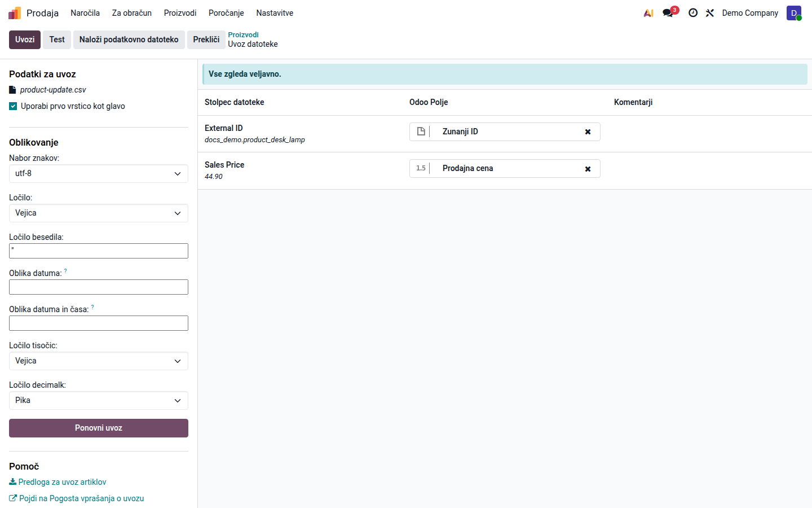This screenshot has width=812, height=508.
Task: Open the debug tools wrench icon
Action: (710, 13)
